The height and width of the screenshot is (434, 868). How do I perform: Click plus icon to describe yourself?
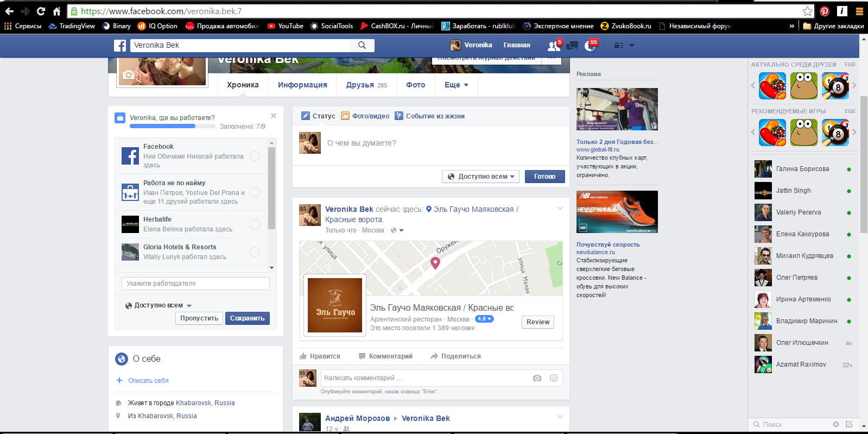pyautogui.click(x=119, y=380)
